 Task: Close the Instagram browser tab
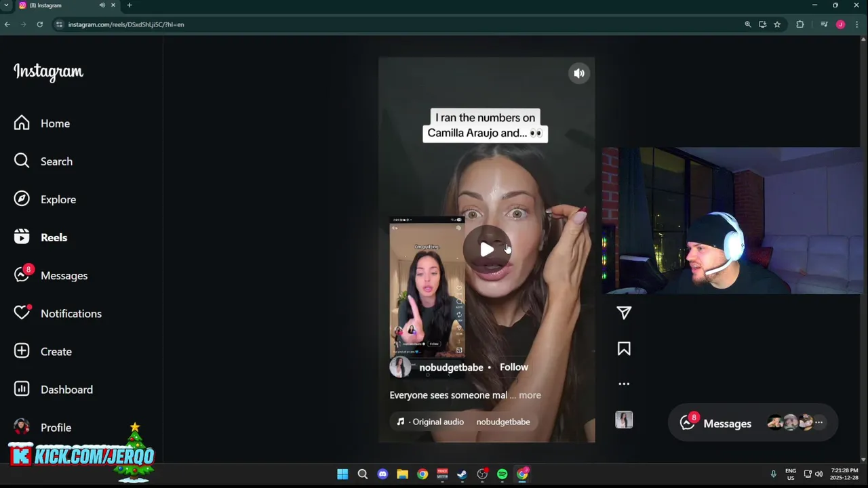(113, 5)
